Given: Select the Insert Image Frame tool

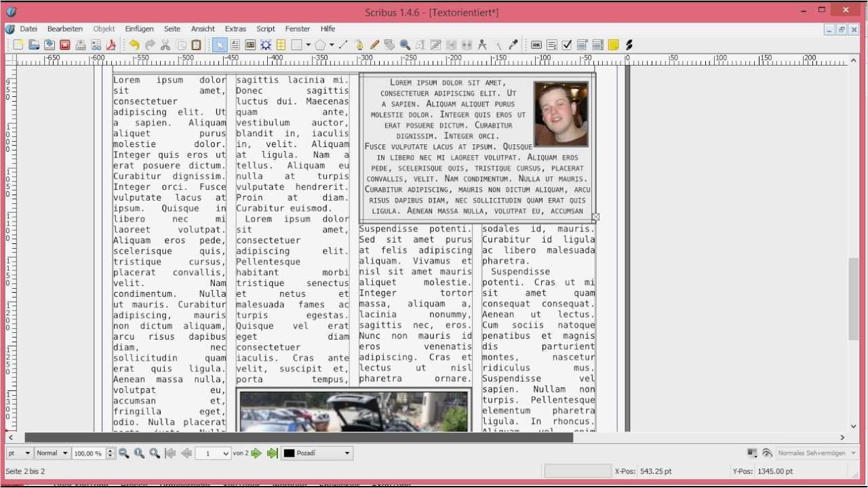Looking at the screenshot, I should coord(250,45).
